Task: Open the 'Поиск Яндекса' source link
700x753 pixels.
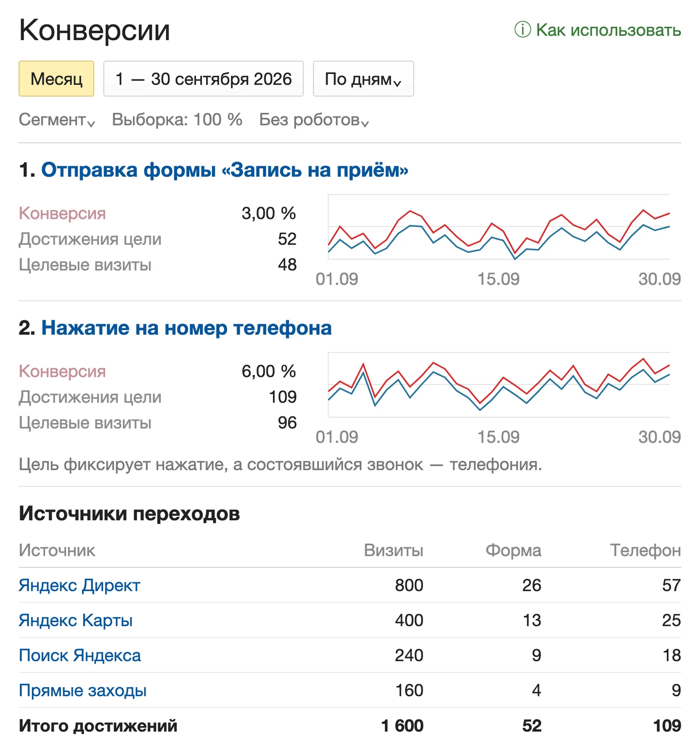Action: point(80,655)
